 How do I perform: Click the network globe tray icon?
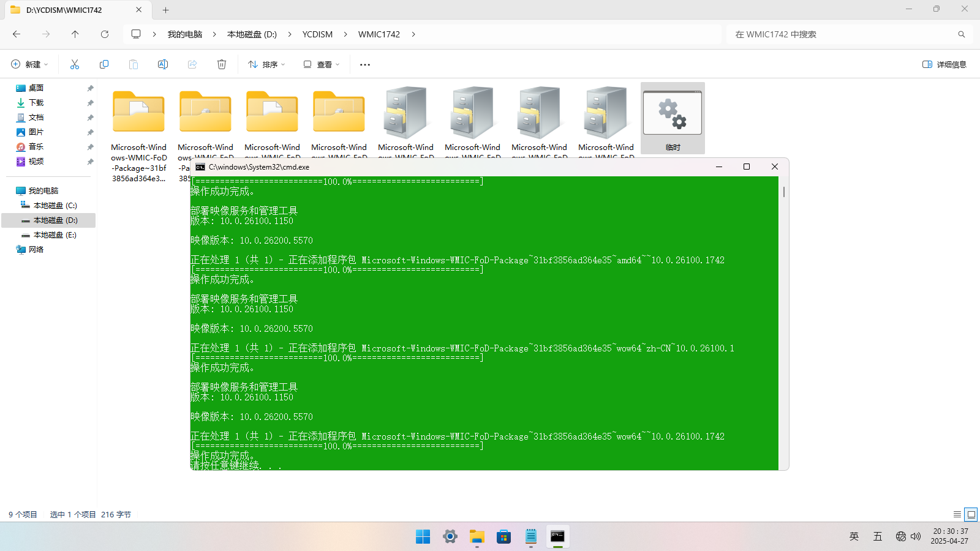[x=900, y=536]
